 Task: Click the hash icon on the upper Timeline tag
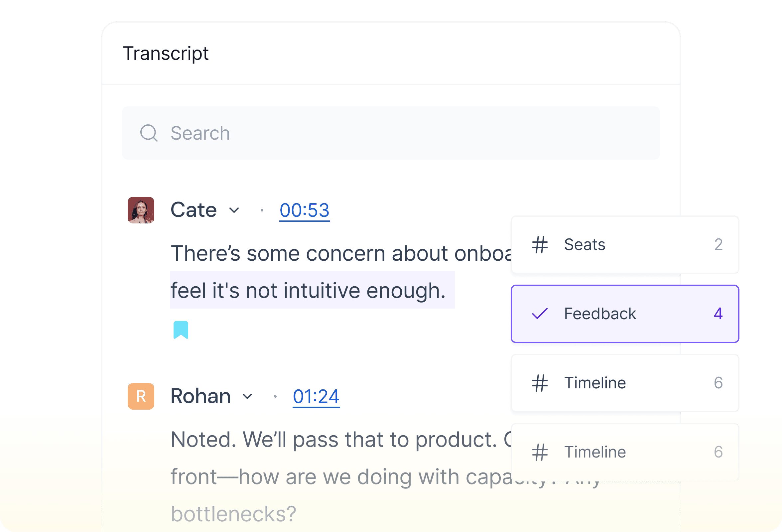point(540,383)
